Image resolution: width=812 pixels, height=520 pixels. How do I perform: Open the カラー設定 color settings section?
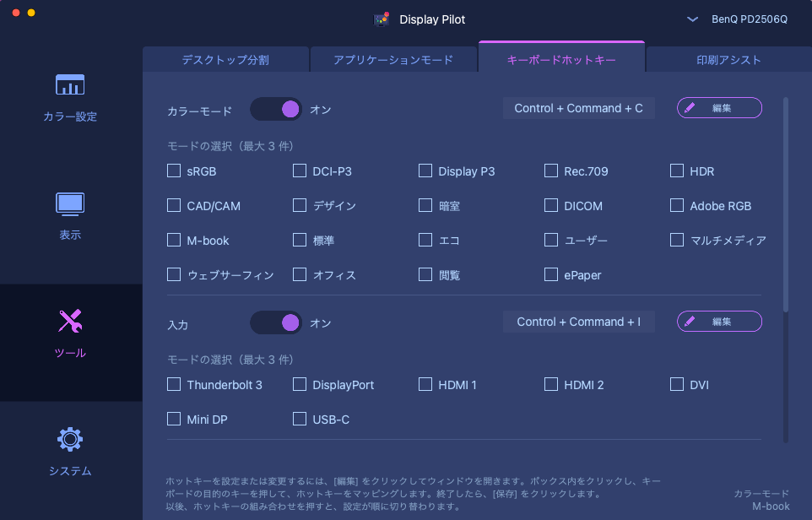click(70, 97)
